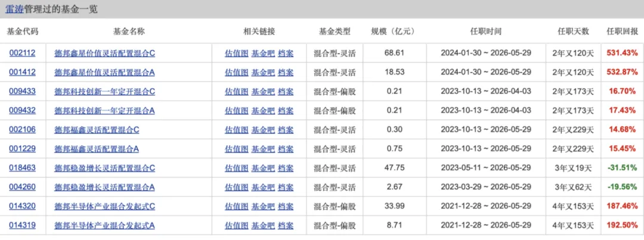Select the 192.50% return value
Image resolution: width=644 pixels, height=240 pixels.
(x=622, y=225)
